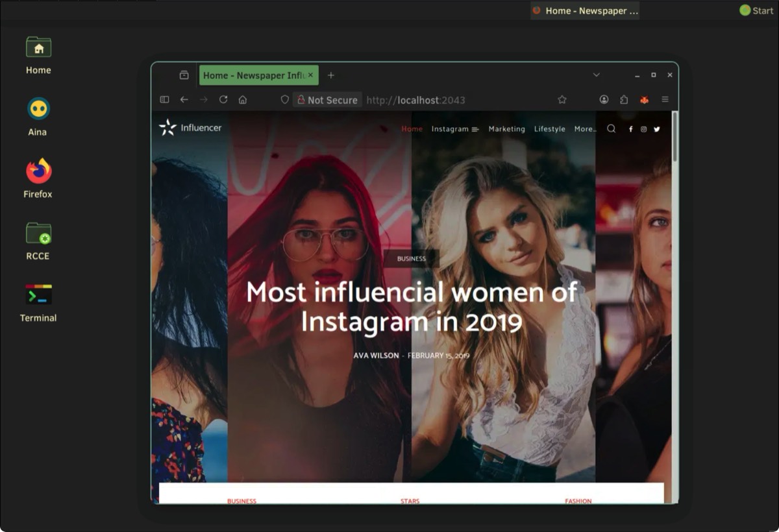Open the list all tabs chevron
Screen dimensions: 779x532
click(x=596, y=75)
